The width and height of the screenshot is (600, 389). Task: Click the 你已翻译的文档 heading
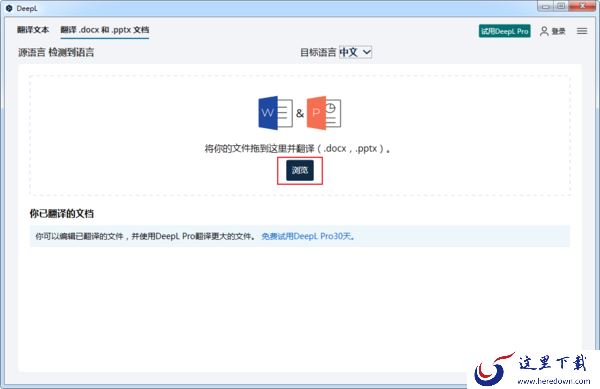coord(62,213)
